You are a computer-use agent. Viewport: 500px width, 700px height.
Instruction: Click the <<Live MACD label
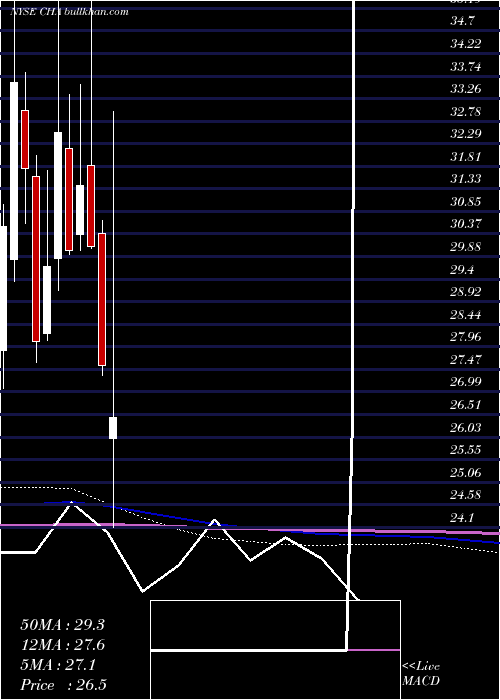[421, 673]
